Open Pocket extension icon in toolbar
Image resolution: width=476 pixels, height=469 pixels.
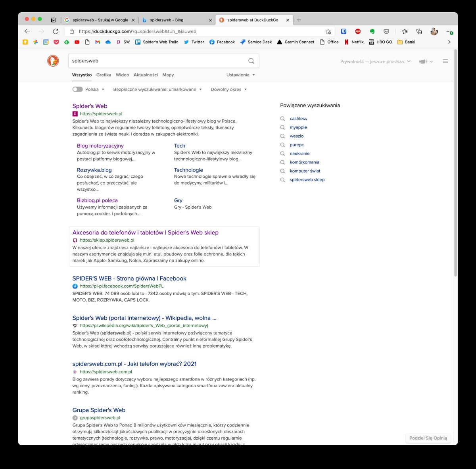point(386,31)
